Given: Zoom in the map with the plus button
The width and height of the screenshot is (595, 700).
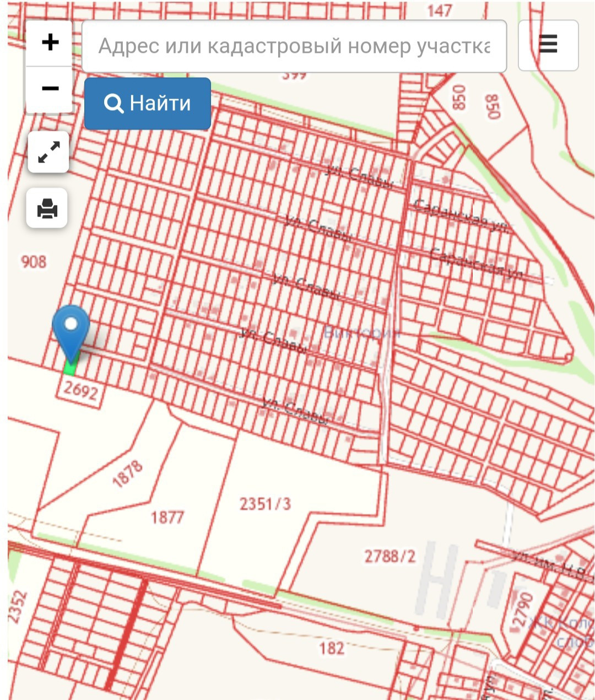Looking at the screenshot, I should coord(50,43).
